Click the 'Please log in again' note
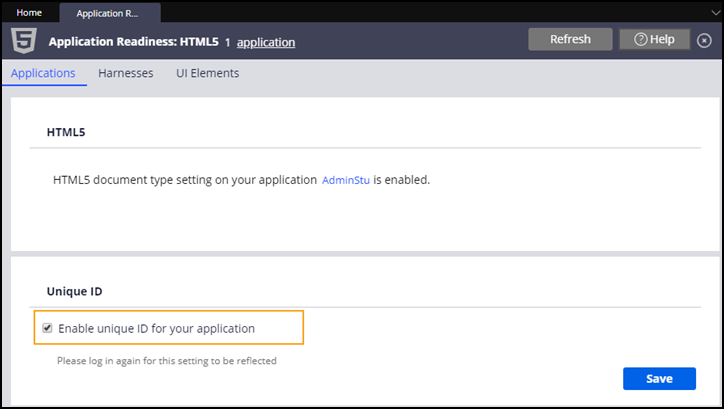Screen dimensions: 724x409 pyautogui.click(x=166, y=360)
